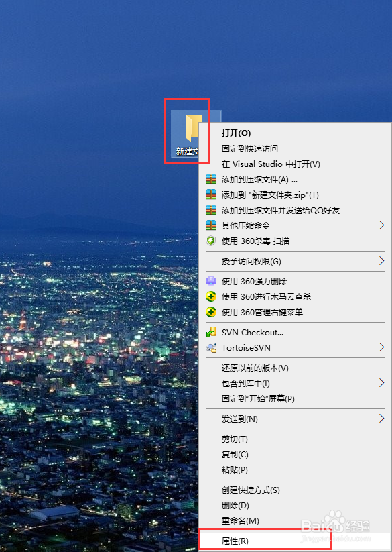Choose 使用 360强力删除
Viewport: 392px width, 552px height.
(x=296, y=281)
